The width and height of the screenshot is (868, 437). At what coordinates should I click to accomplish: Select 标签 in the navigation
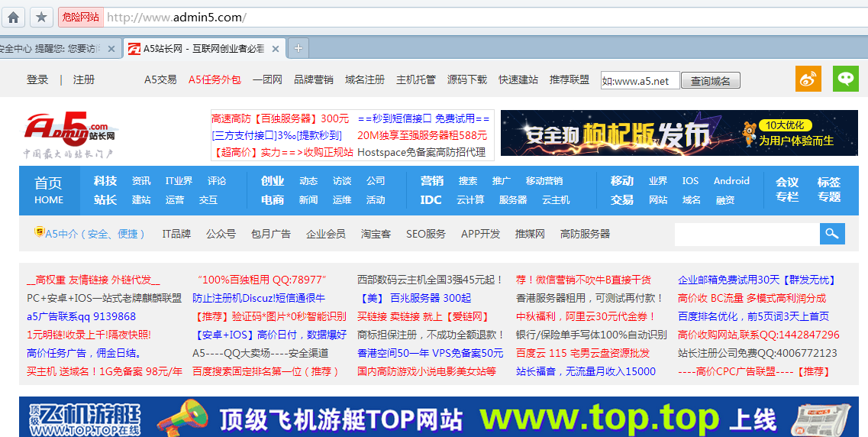coord(829,182)
